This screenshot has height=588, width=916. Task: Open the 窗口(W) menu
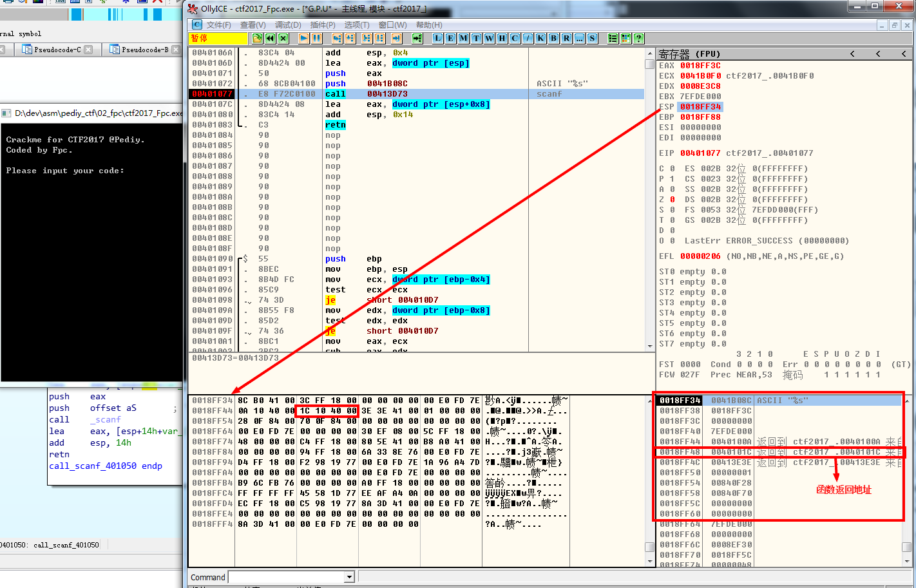click(393, 24)
